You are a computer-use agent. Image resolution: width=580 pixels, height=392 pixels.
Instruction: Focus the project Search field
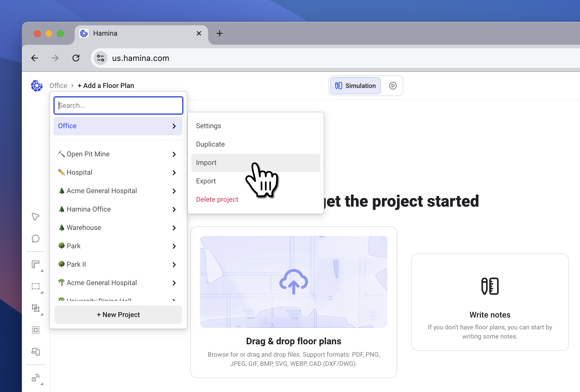click(118, 105)
